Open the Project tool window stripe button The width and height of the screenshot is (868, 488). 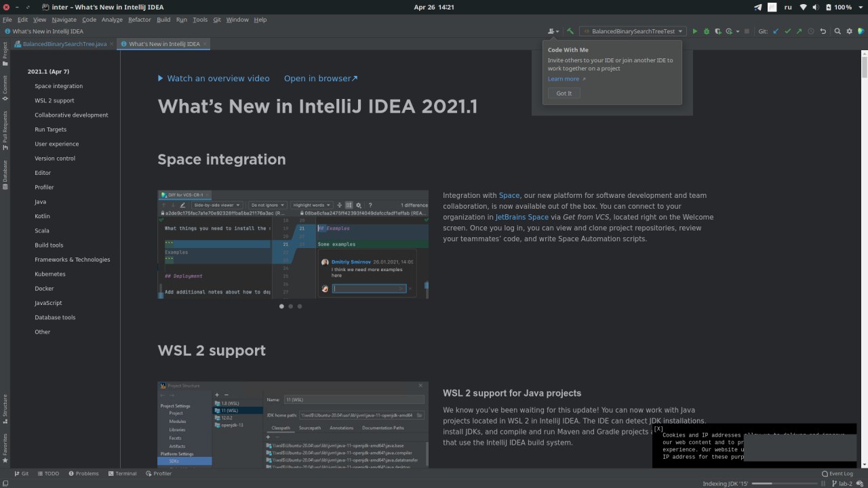pyautogui.click(x=5, y=54)
